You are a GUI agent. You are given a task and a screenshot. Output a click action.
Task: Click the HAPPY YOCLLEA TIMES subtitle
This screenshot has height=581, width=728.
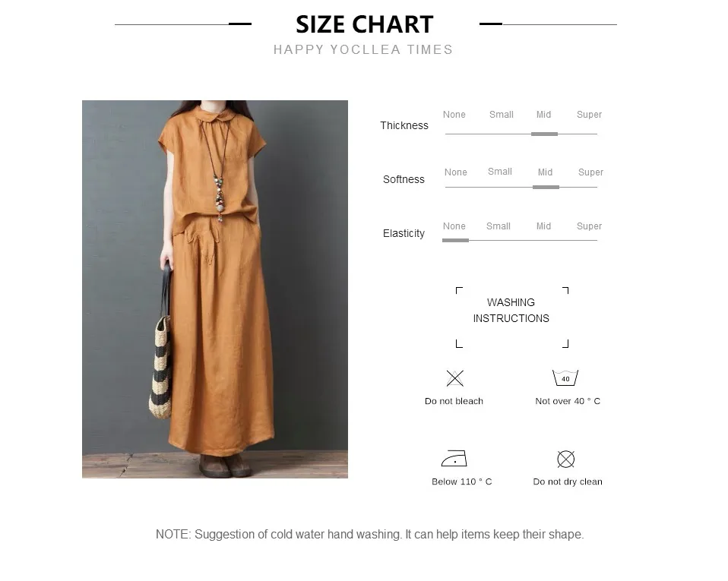coord(363,49)
